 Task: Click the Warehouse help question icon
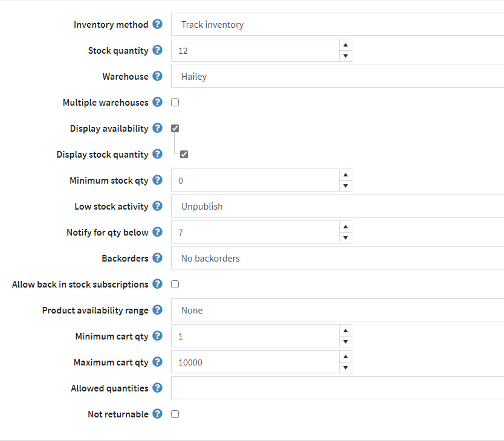pos(157,76)
